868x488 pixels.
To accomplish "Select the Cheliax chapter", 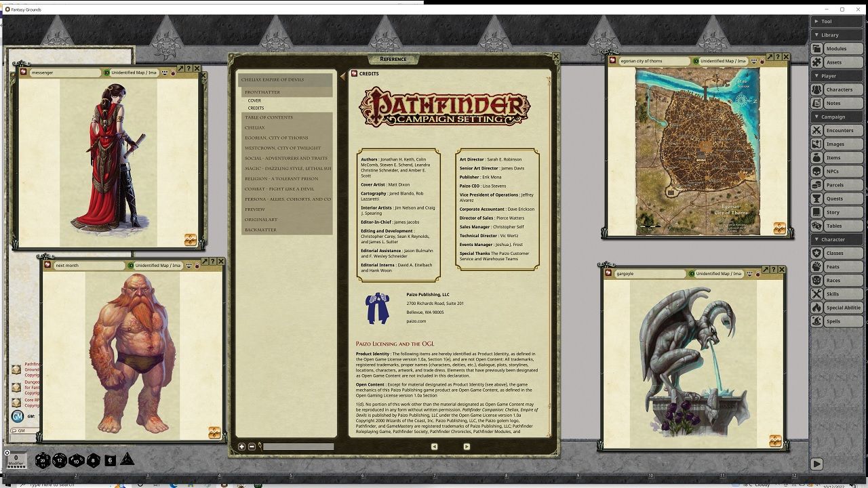I will pos(287,127).
